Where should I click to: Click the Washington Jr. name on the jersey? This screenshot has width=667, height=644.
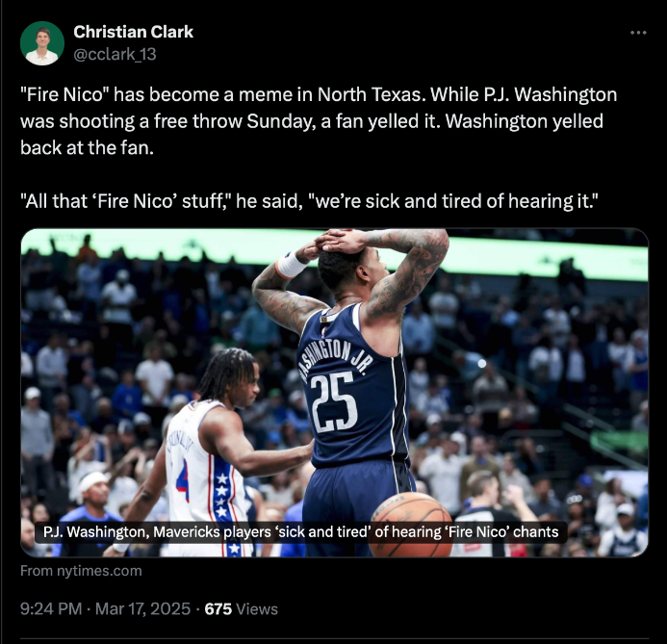click(336, 357)
